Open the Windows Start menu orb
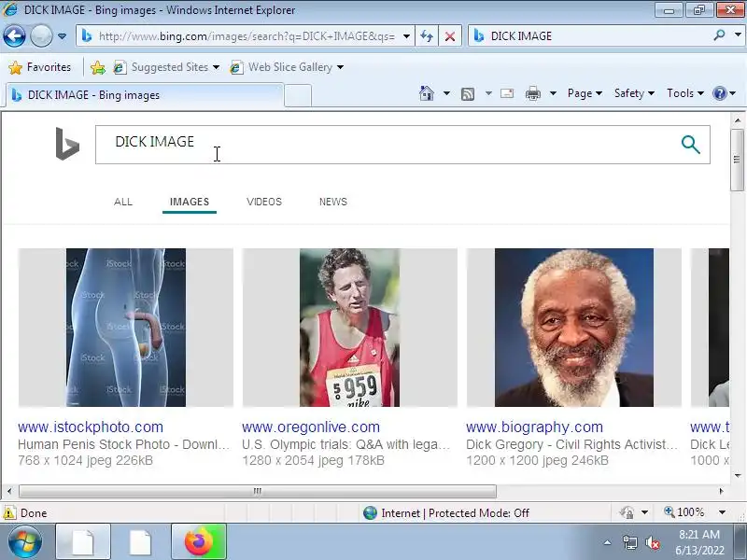The width and height of the screenshot is (747, 560). coord(24,542)
